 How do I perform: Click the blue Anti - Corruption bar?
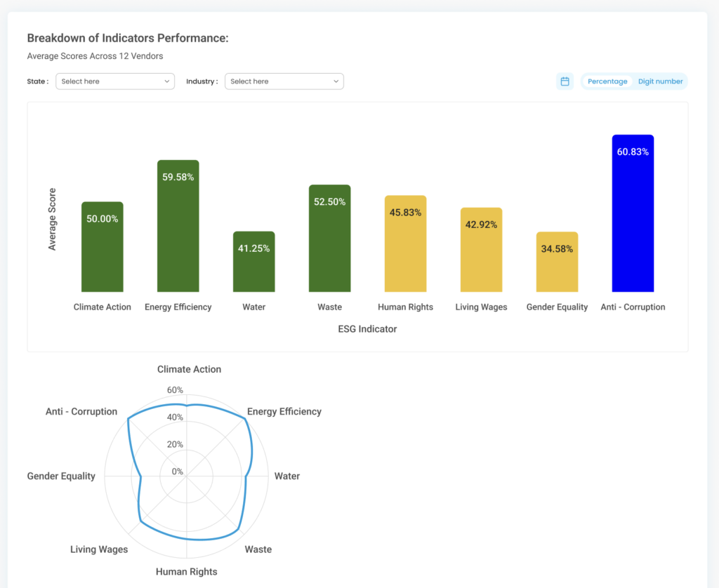(633, 213)
